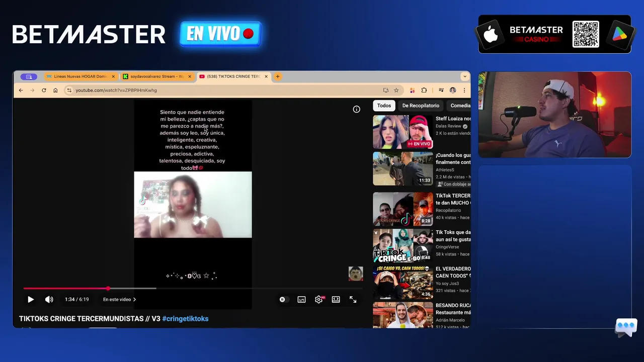
Task: Open the 'SI CAIGO YO, CAEN TODOS' thumbnail
Action: point(403,282)
